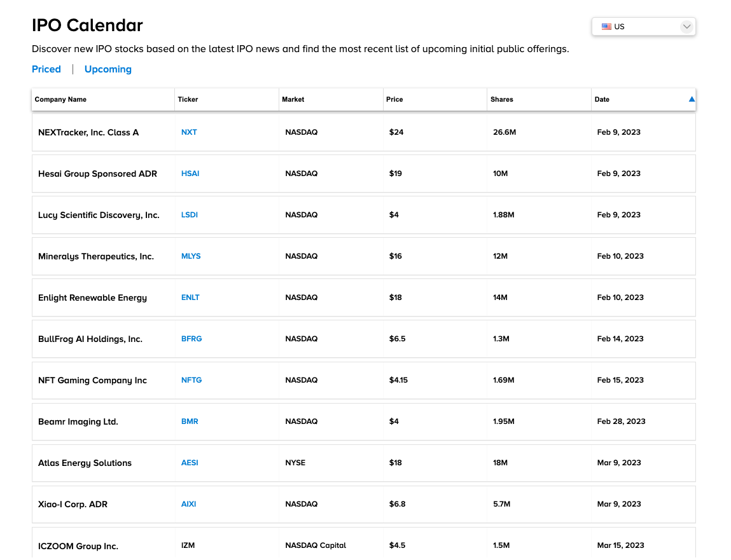Click the 5.7M shares value

pyautogui.click(x=501, y=504)
